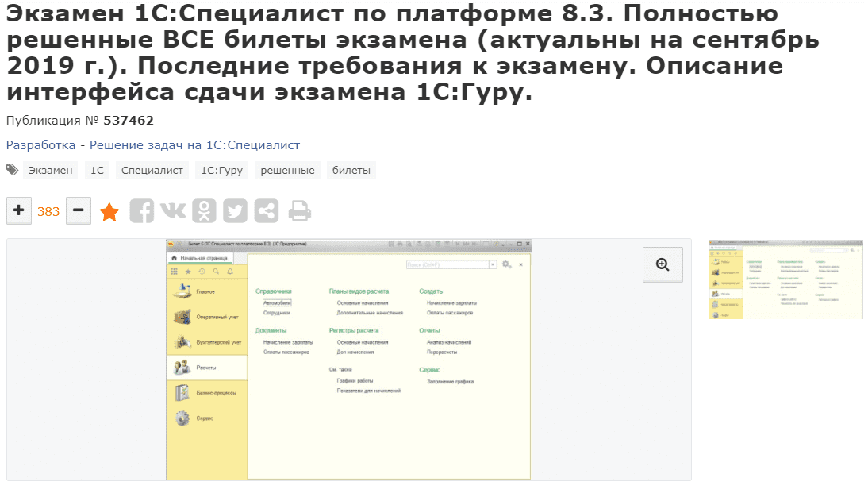Open the Разработка category link
This screenshot has height=493, width=868.
[40, 145]
